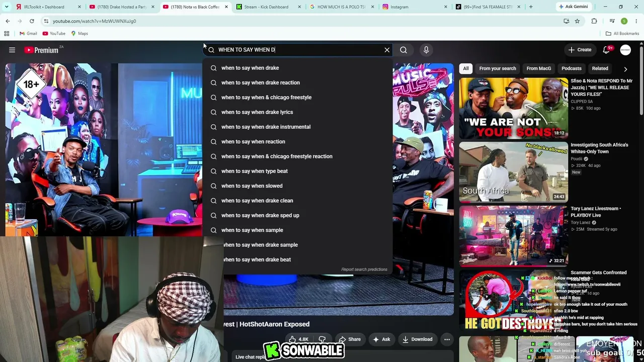
Task: Select the Podcasts filter chip
Action: click(572, 68)
